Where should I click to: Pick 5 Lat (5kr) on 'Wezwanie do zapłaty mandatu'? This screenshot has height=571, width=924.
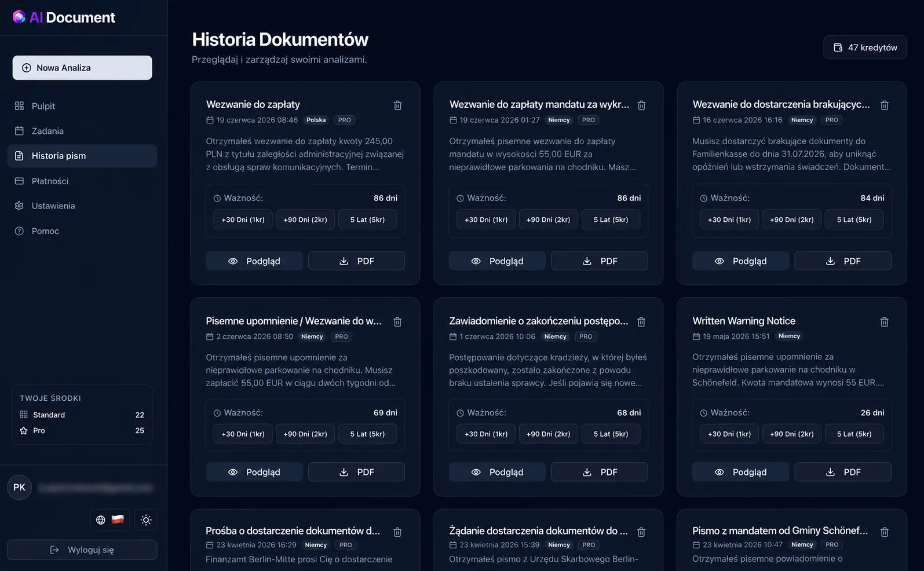coord(611,219)
